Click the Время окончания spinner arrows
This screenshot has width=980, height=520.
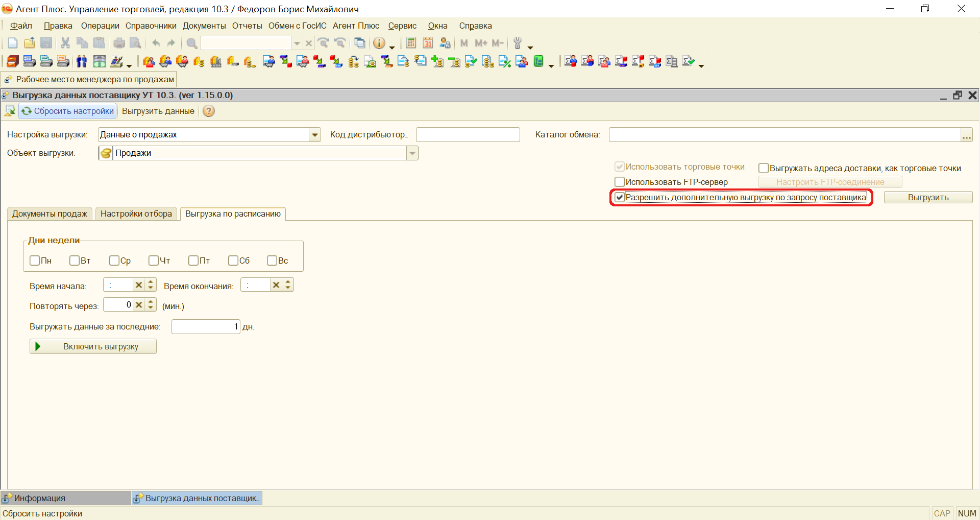(288, 285)
